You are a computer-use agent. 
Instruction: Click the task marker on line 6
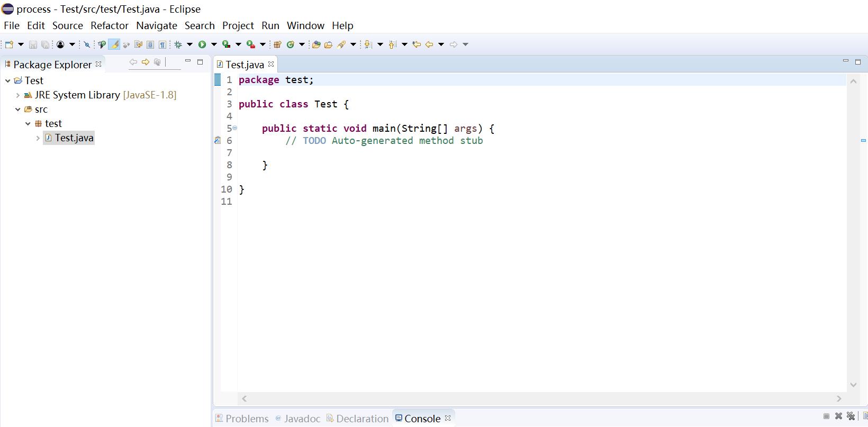(x=217, y=140)
